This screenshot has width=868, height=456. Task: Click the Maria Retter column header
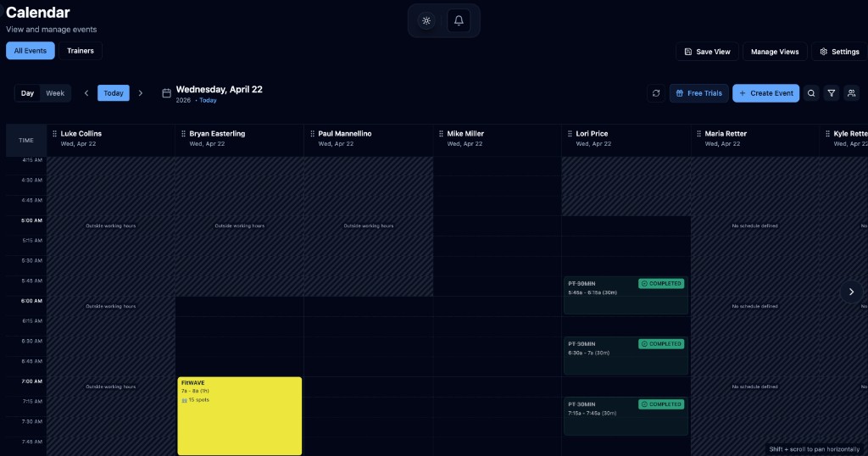[755, 140]
